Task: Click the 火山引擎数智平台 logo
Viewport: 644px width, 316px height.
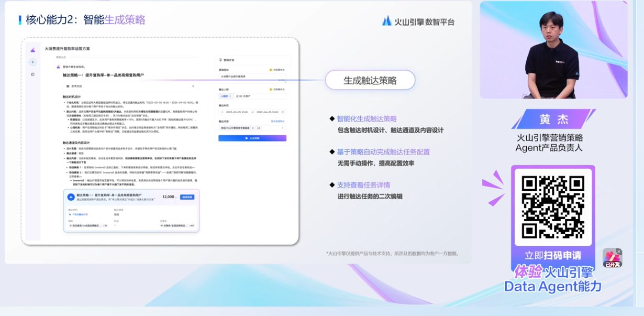Action: point(418,21)
